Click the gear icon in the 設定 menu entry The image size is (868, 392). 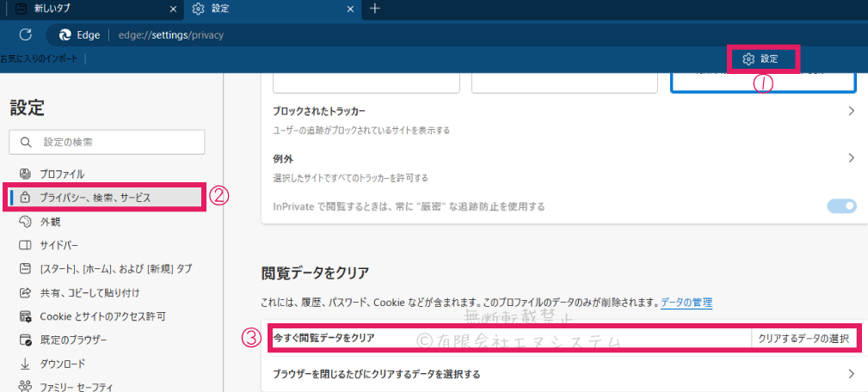point(748,59)
